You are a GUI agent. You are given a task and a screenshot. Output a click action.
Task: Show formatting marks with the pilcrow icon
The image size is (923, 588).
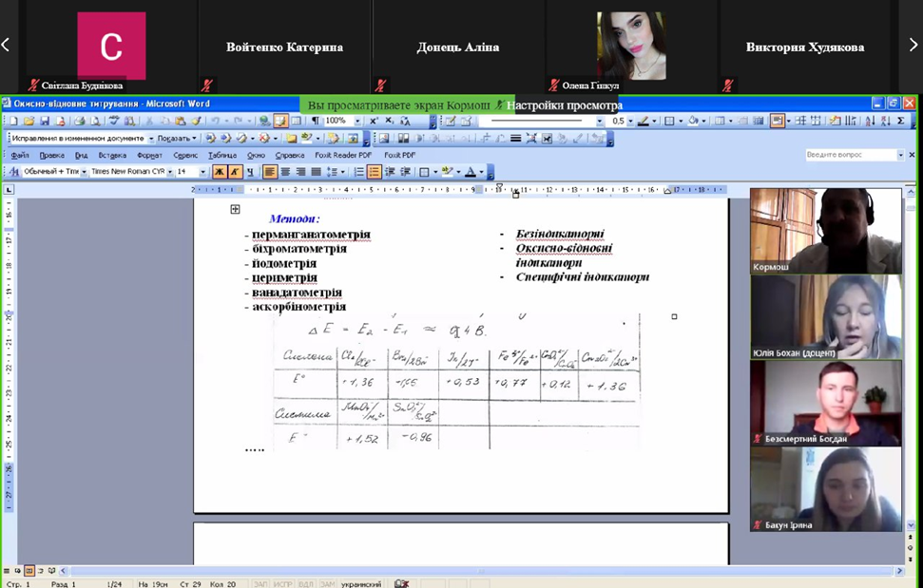[x=315, y=122]
